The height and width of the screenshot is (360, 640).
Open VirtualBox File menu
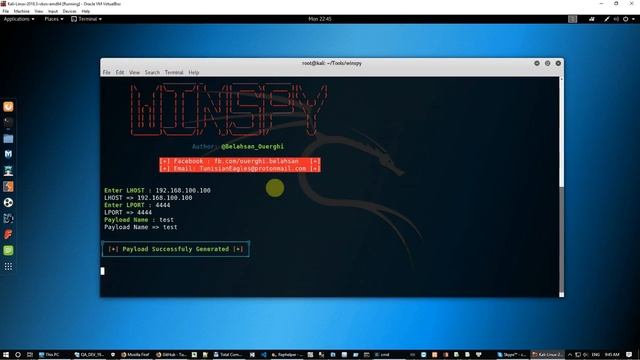pos(6,11)
